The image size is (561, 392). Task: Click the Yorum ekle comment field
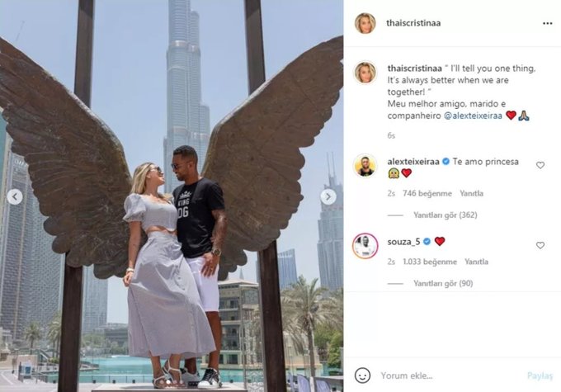pos(449,375)
